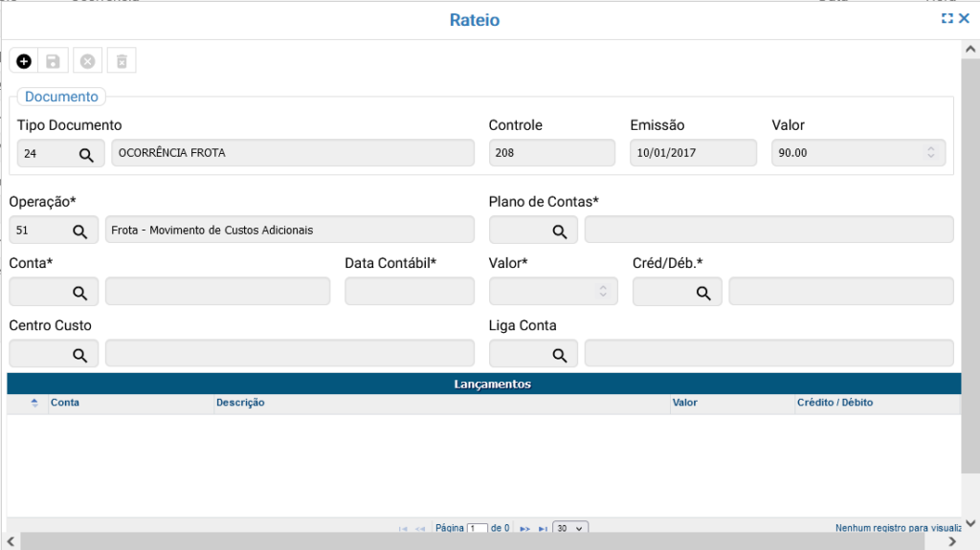Go to next page in pager

point(524,528)
